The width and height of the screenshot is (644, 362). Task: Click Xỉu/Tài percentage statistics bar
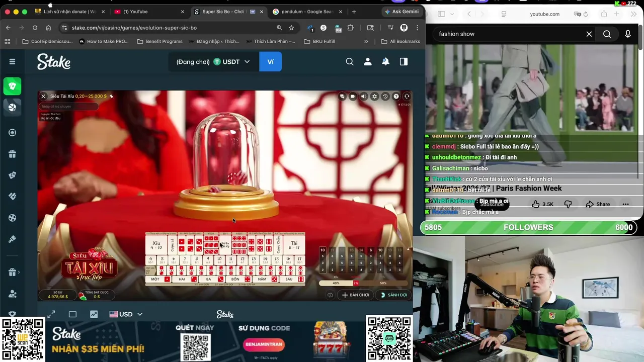click(x=362, y=283)
